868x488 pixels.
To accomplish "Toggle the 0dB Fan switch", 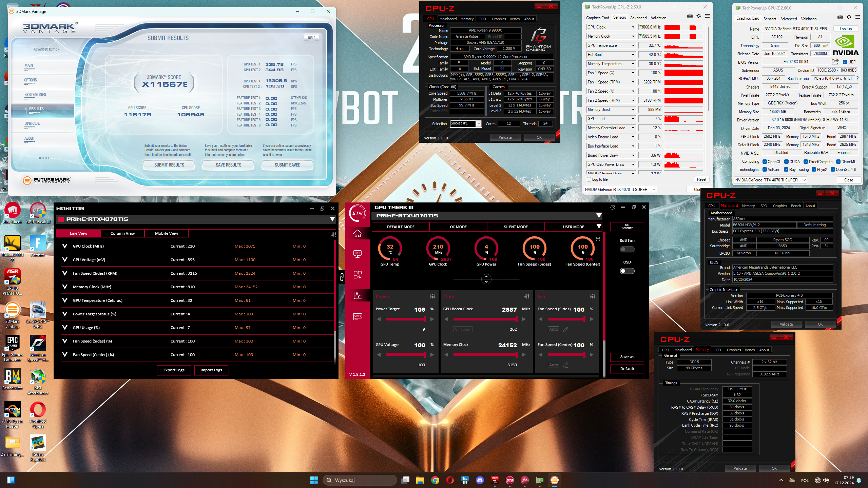I will pos(627,249).
